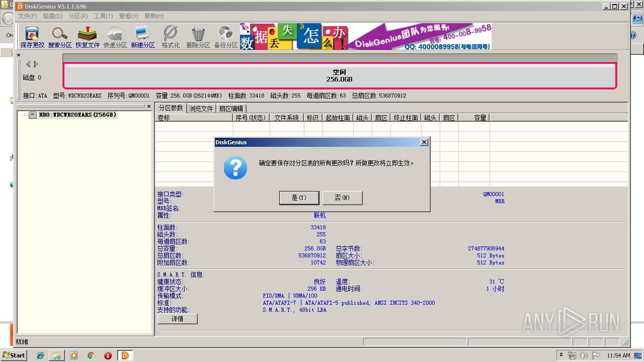Screen dimensions: 644x362
Task: Click the HD0 disk icon in the tree
Action: (33, 115)
